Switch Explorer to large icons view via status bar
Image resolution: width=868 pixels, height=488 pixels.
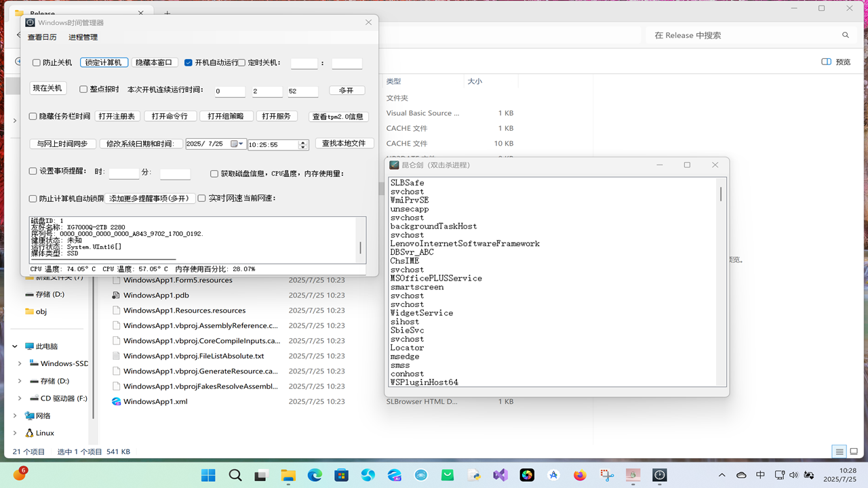click(x=853, y=451)
